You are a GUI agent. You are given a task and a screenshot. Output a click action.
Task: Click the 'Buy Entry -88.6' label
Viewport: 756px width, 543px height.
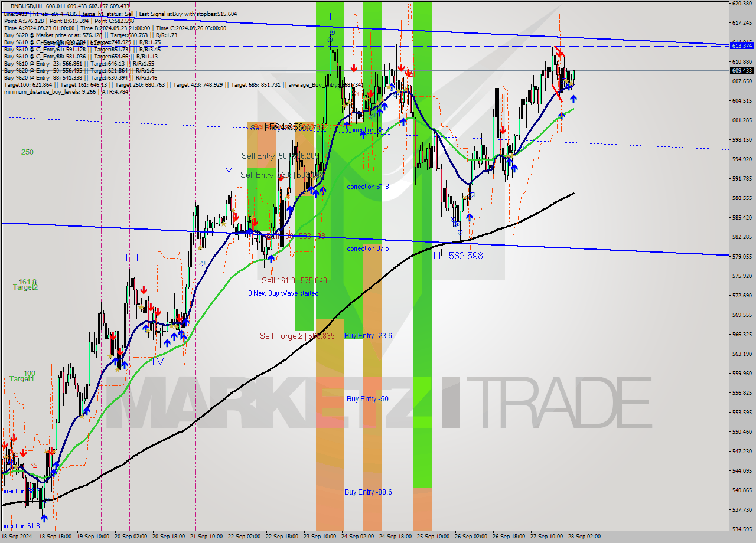click(368, 492)
